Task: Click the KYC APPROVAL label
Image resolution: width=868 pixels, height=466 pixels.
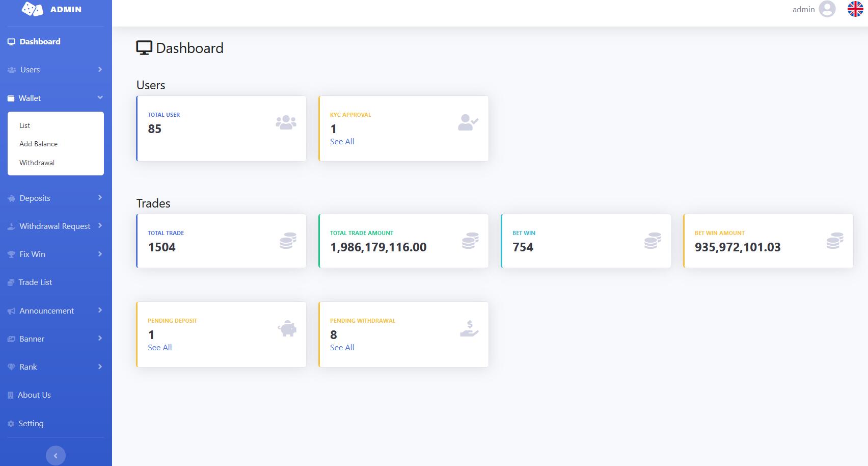Action: coord(350,115)
